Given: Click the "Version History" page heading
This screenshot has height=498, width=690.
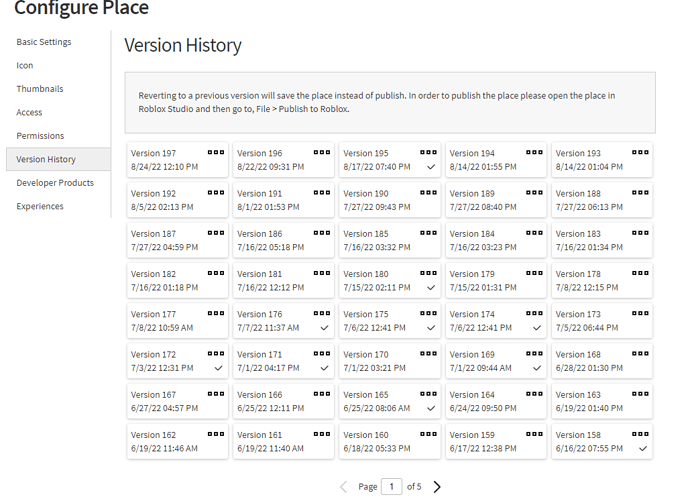Looking at the screenshot, I should (183, 45).
